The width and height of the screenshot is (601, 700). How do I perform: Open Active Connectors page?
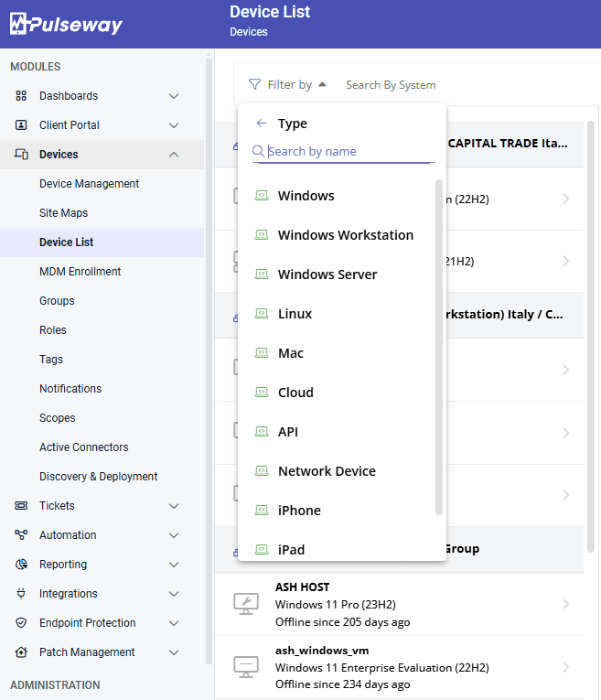(x=84, y=447)
